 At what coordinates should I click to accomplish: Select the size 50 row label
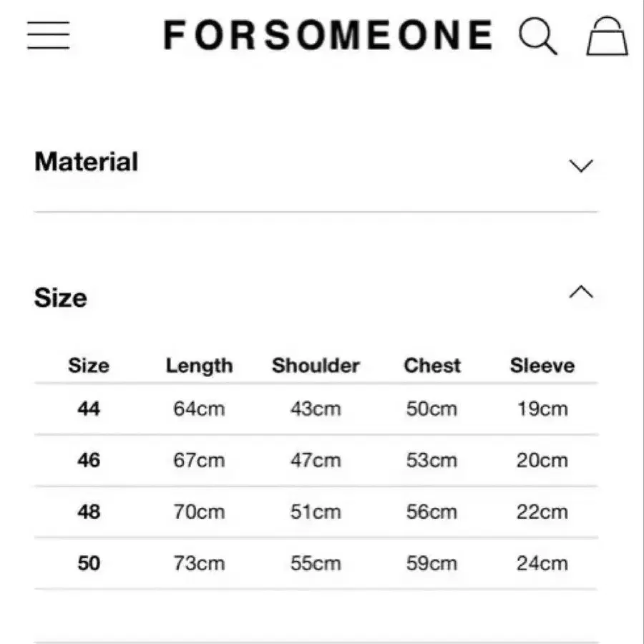point(89,563)
